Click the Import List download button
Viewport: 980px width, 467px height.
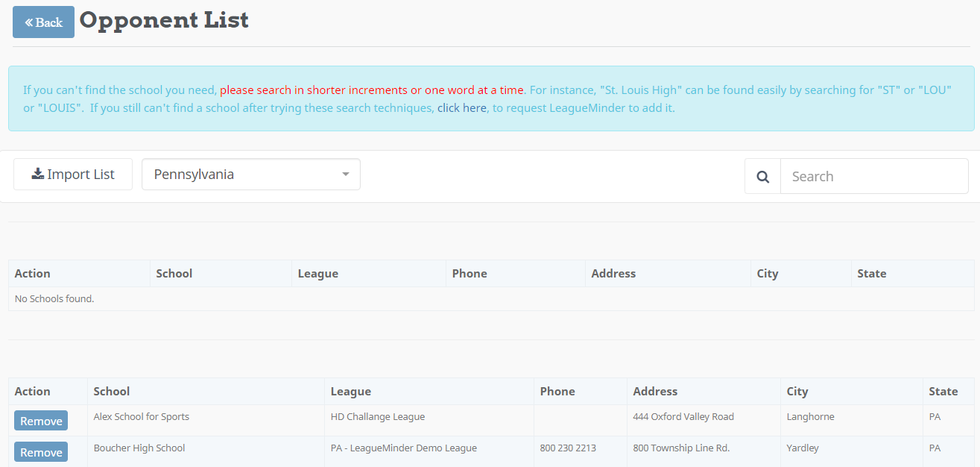point(73,175)
